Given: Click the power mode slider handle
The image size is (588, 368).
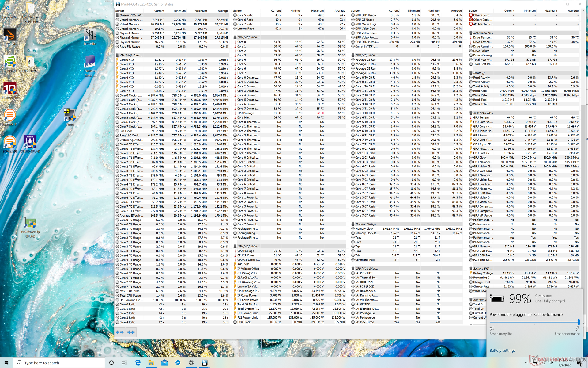Looking at the screenshot, I should pyautogui.click(x=578, y=322).
